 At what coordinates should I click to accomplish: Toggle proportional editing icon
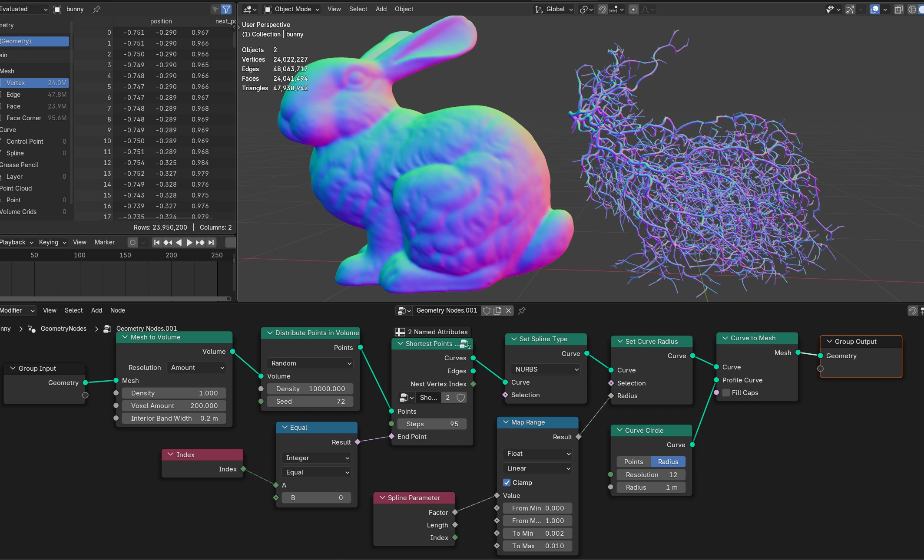click(633, 9)
